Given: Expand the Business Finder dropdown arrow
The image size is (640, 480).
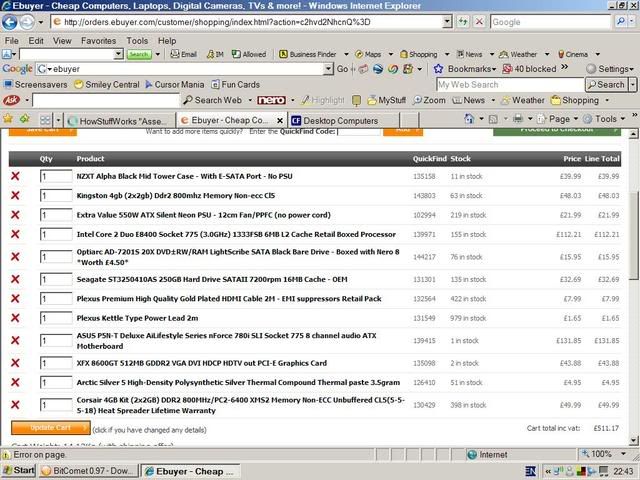Looking at the screenshot, I should click(x=346, y=54).
